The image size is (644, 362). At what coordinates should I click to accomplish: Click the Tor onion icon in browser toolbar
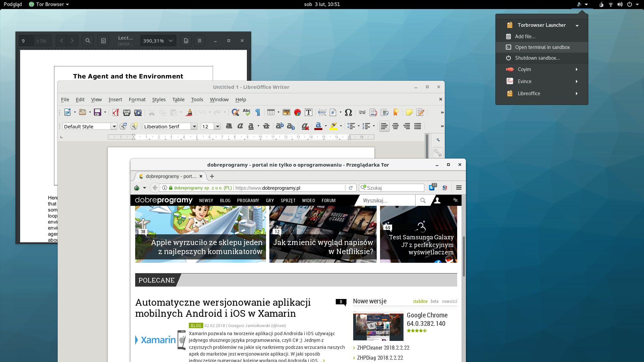click(x=137, y=188)
